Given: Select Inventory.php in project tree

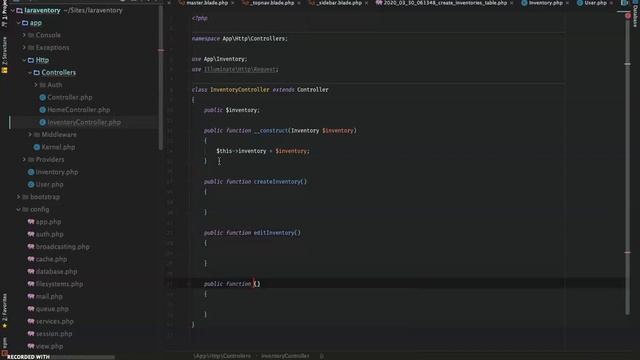Looking at the screenshot, I should click(x=57, y=172).
